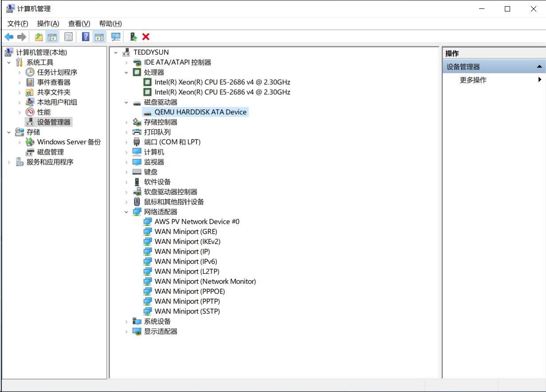This screenshot has width=546, height=392.
Task: Expand the 系统设备 node
Action: tap(126, 322)
